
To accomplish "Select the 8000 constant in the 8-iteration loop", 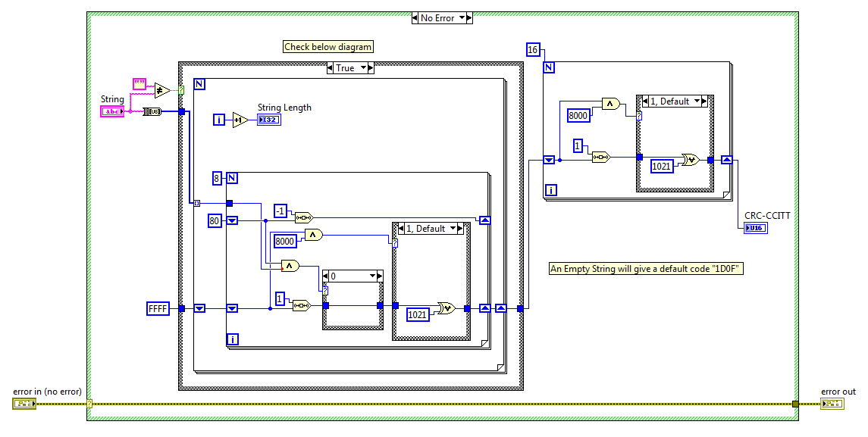I will (x=284, y=241).
